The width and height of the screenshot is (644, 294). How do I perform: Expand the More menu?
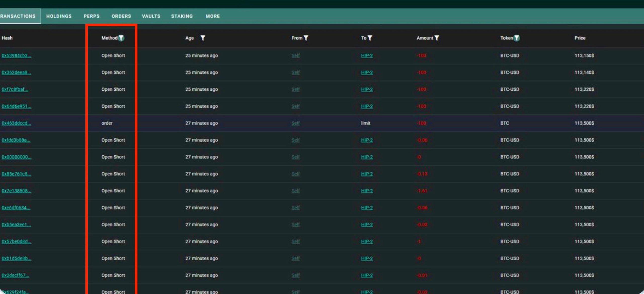click(213, 16)
